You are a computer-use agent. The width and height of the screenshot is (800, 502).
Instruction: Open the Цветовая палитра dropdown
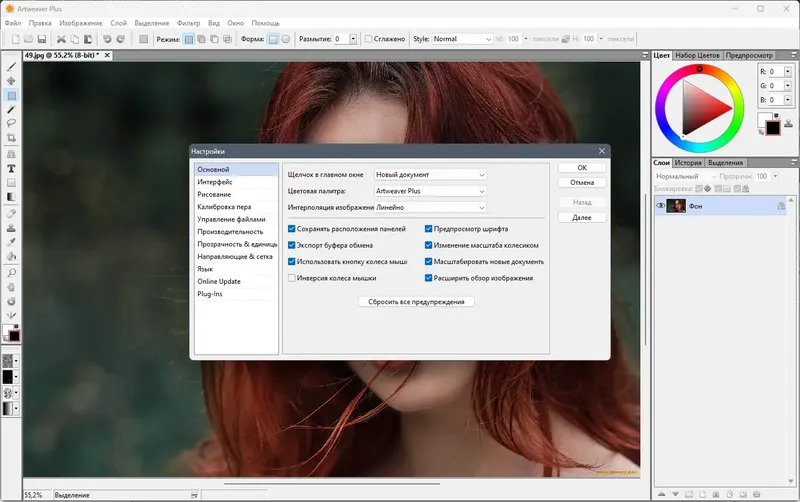coord(430,190)
